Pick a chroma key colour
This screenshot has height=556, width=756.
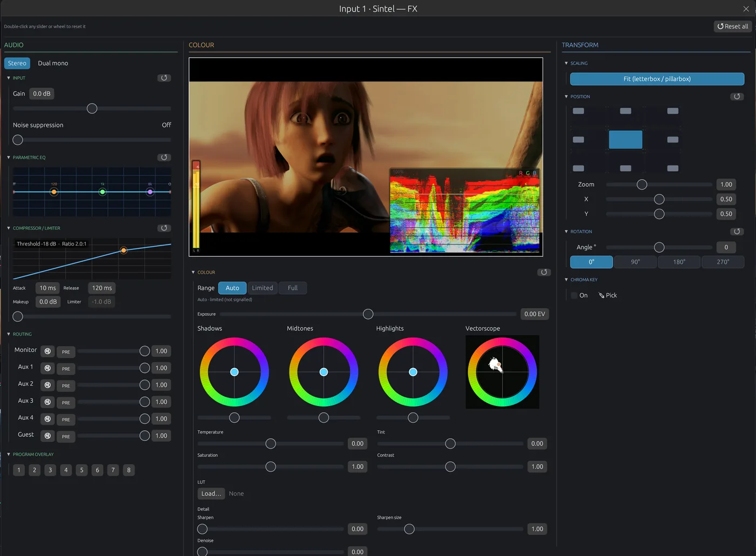[607, 295]
